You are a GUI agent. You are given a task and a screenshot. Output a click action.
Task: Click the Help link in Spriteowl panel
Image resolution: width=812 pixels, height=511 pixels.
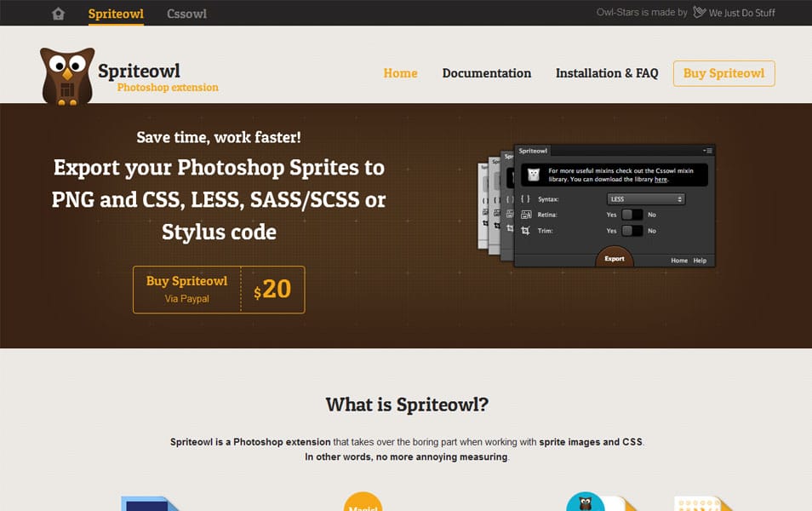click(x=700, y=261)
